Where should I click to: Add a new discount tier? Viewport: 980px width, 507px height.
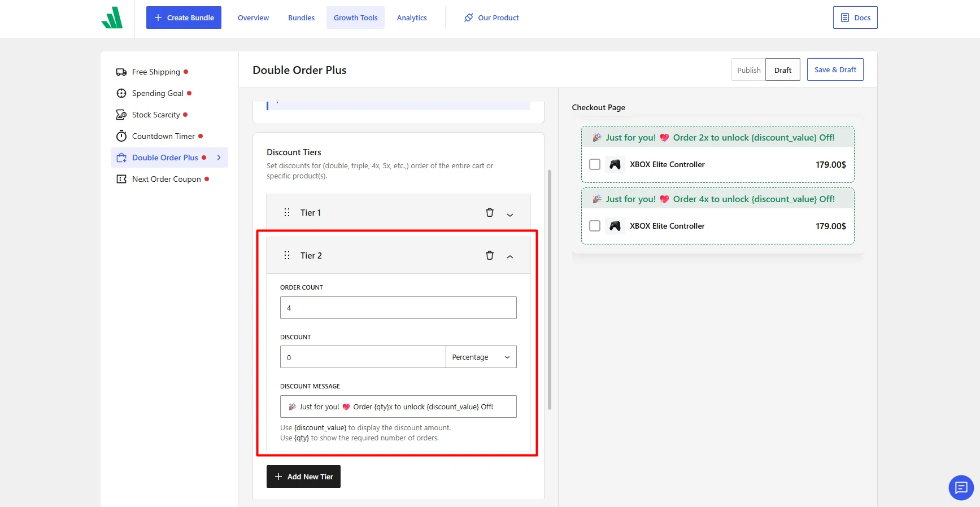(303, 477)
